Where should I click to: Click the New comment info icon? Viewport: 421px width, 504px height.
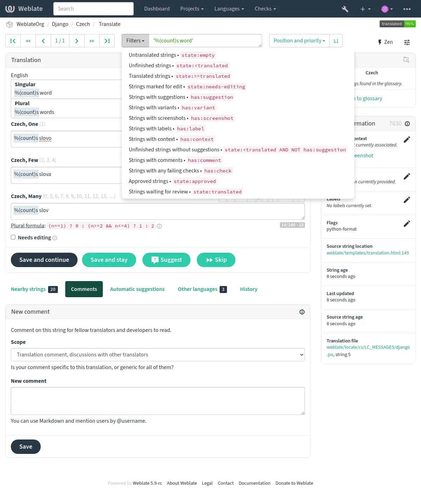click(x=302, y=312)
